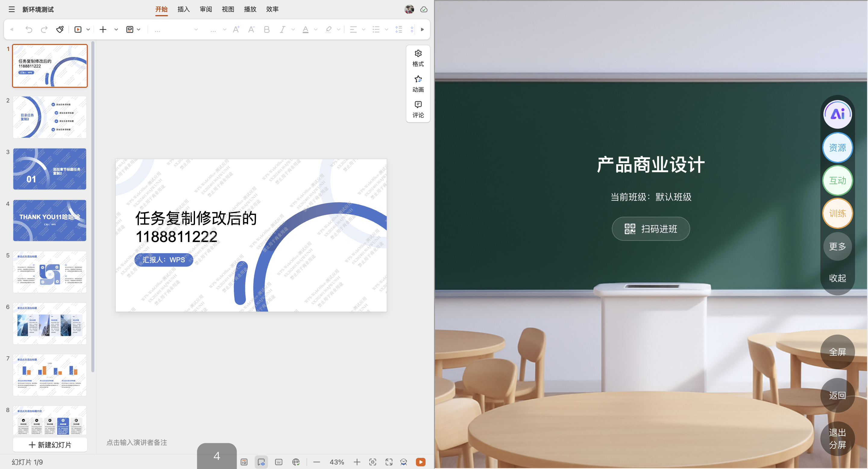Increase font size with the A+ icon
Screen dimensions: 868x469
coord(236,30)
